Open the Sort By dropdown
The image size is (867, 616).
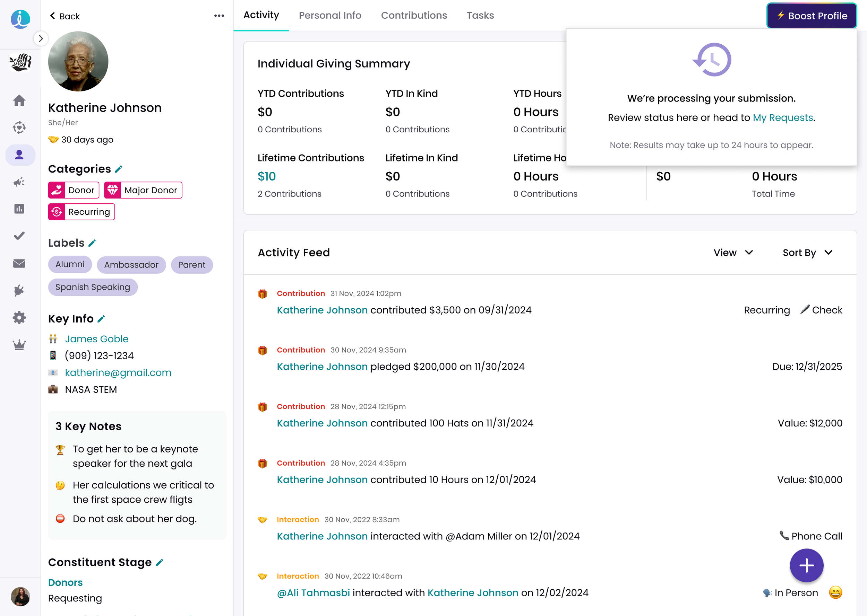807,253
